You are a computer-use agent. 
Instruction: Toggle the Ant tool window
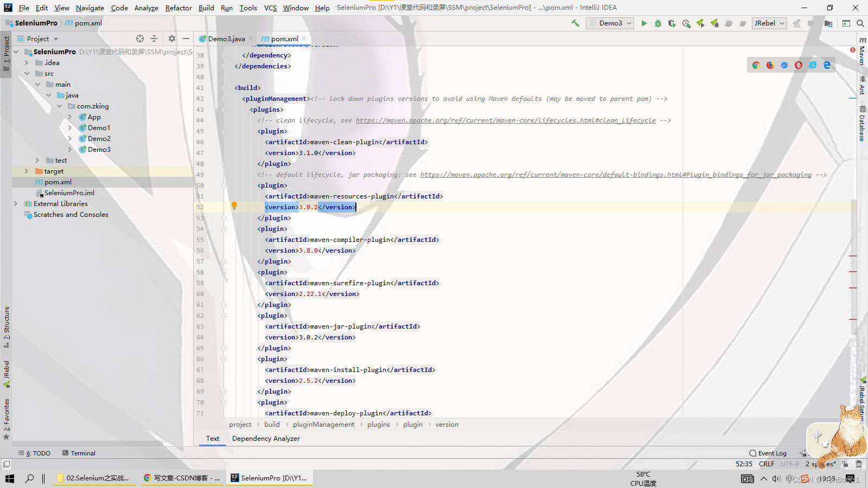pos(862,85)
